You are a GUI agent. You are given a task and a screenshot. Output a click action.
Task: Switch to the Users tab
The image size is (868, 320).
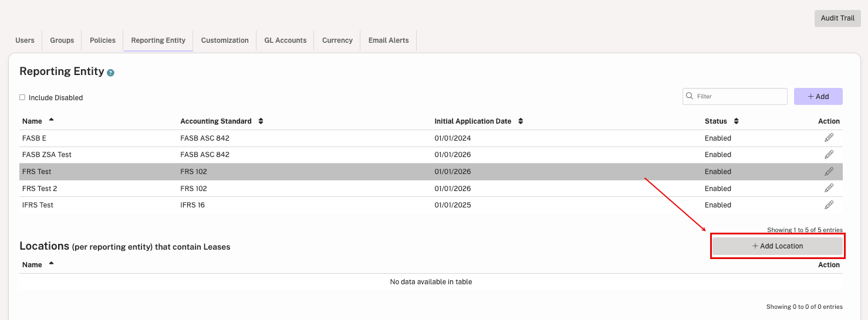tap(25, 40)
